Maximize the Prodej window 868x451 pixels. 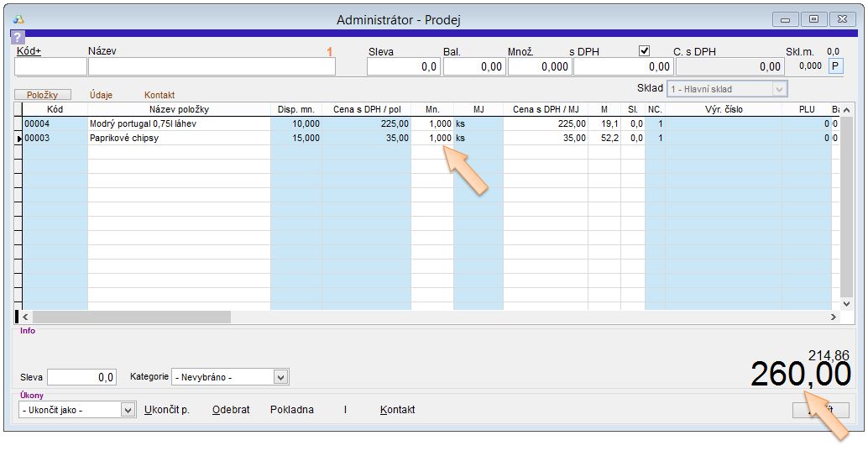(x=813, y=19)
